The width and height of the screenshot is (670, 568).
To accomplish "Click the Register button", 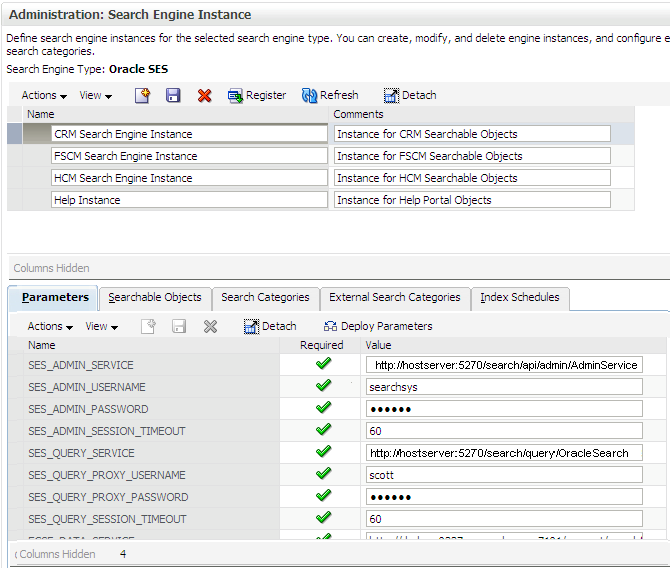I will 257,95.
